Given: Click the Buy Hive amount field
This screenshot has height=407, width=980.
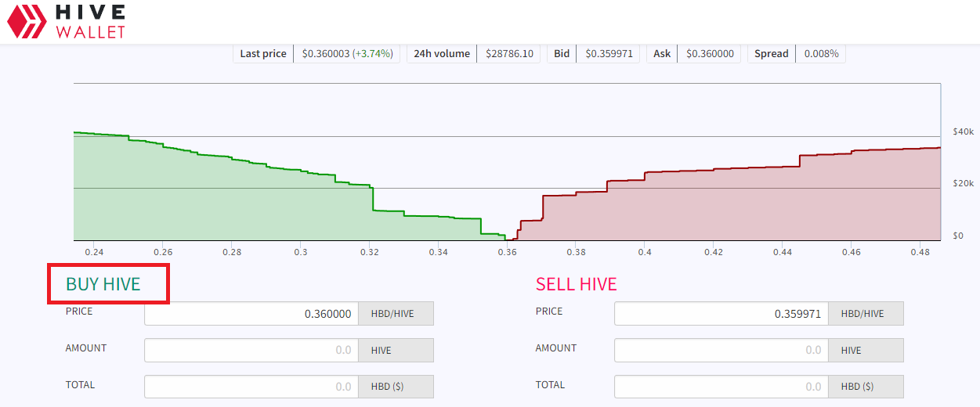Looking at the screenshot, I should click(x=251, y=351).
